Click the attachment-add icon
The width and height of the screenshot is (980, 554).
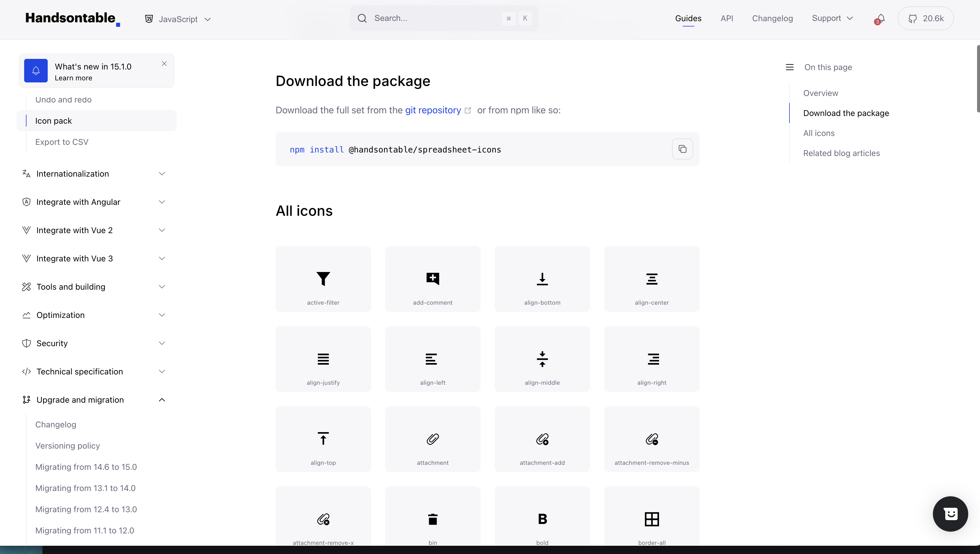pyautogui.click(x=542, y=439)
